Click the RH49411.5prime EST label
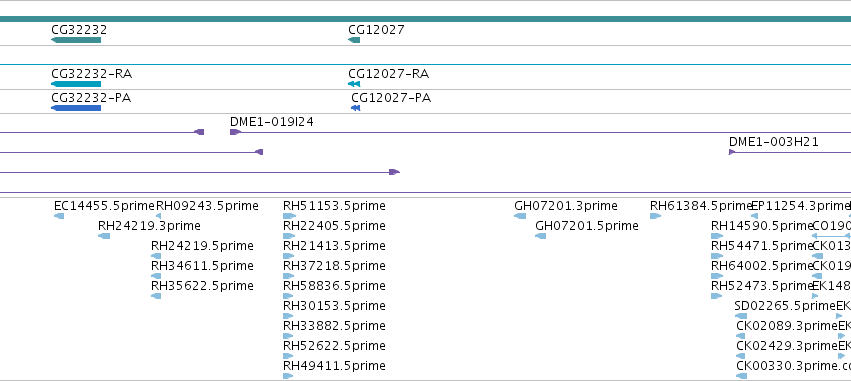Image resolution: width=851 pixels, height=381 pixels. coord(334,366)
